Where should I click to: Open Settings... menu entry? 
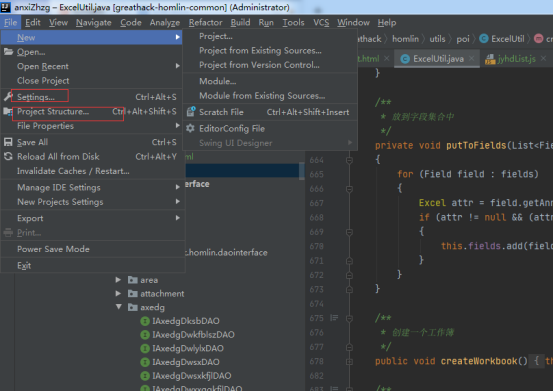pos(92,97)
